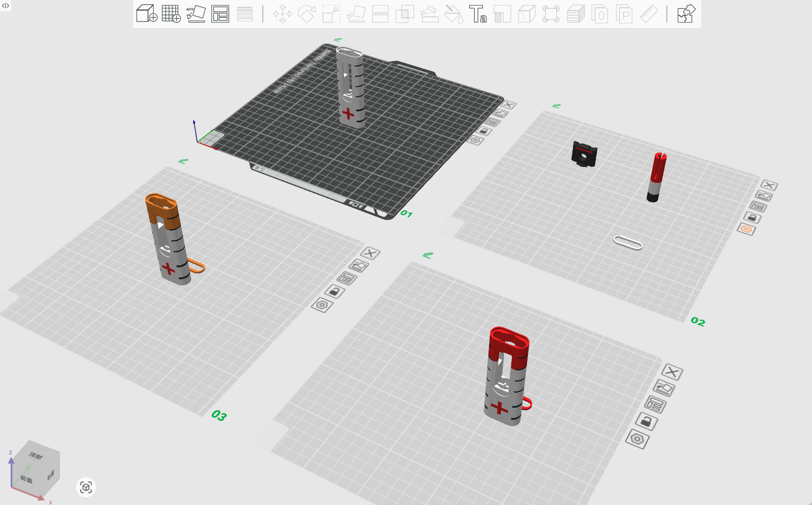
Task: Select the white oval ring on plate 02
Action: click(x=628, y=242)
